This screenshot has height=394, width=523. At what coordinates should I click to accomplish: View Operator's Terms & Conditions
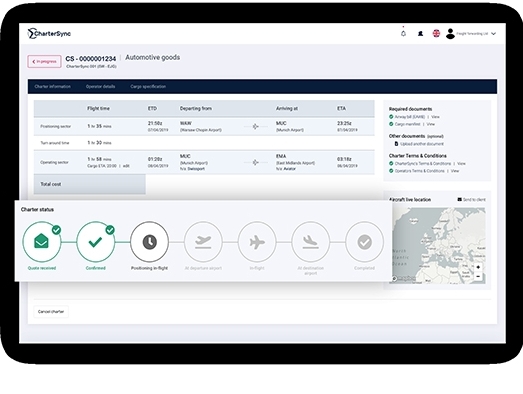[455, 171]
